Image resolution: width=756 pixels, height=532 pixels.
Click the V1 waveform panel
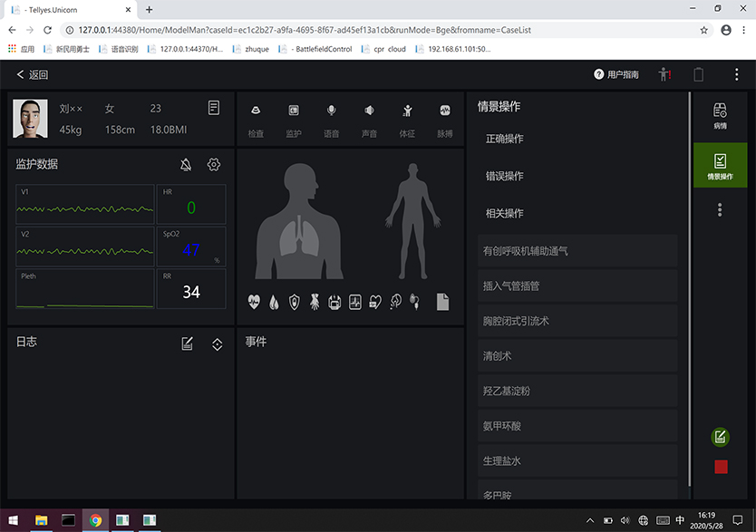[85, 204]
